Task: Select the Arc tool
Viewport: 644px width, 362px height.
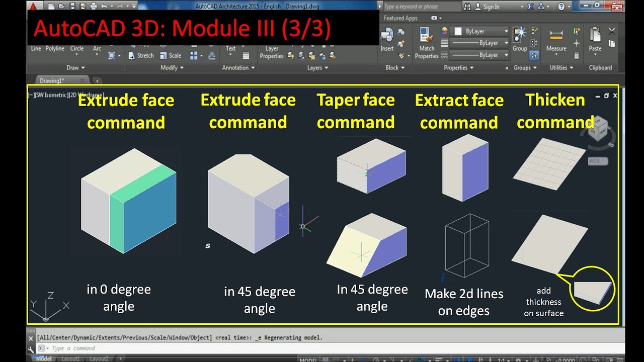Action: coord(97,49)
